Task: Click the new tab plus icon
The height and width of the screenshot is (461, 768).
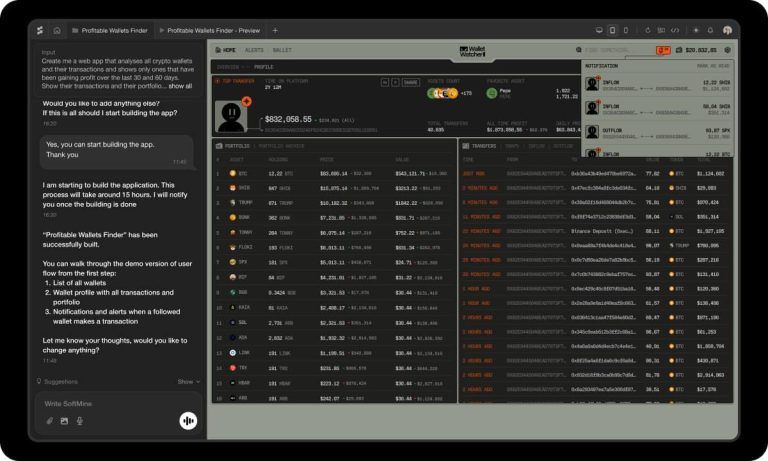Action: (x=276, y=30)
